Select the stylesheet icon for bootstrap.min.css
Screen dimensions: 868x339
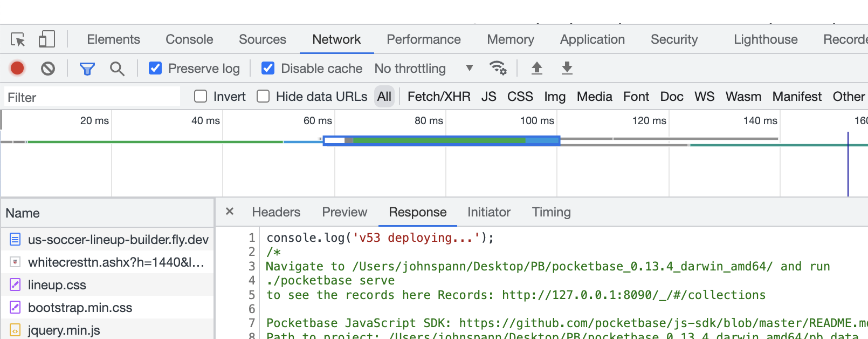[x=15, y=307]
